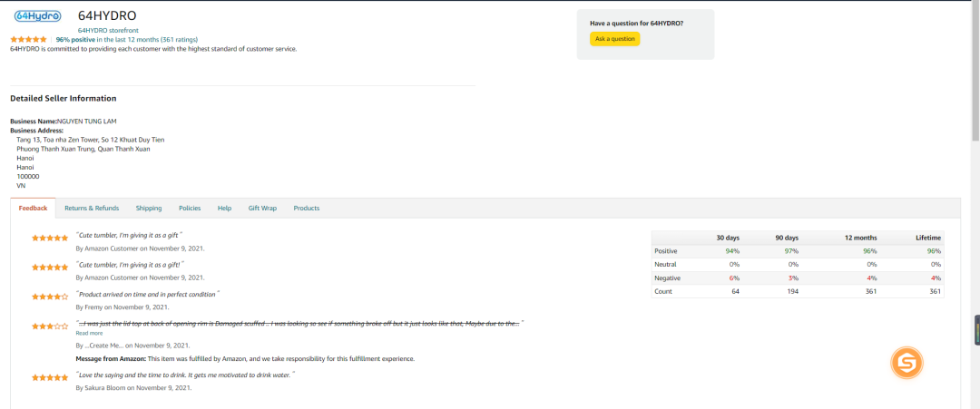Image resolution: width=980 pixels, height=409 pixels.
Task: Select the Feedback tab
Action: coord(34,208)
